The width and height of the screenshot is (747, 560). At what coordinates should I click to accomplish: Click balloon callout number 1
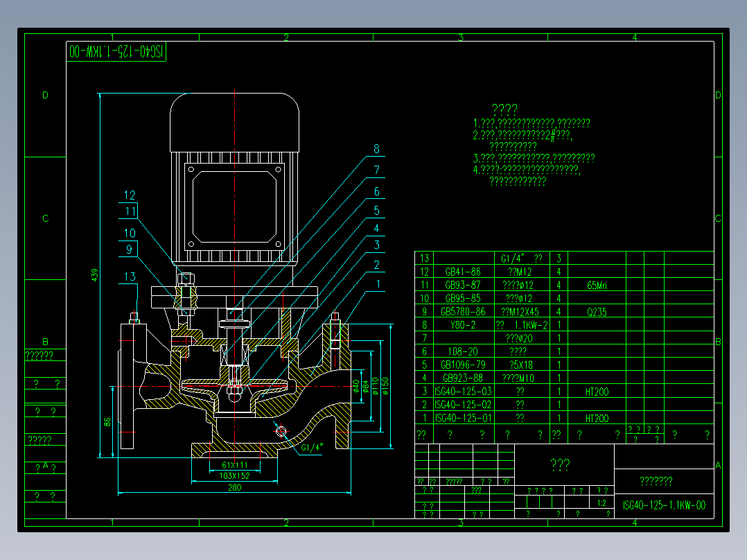[378, 284]
